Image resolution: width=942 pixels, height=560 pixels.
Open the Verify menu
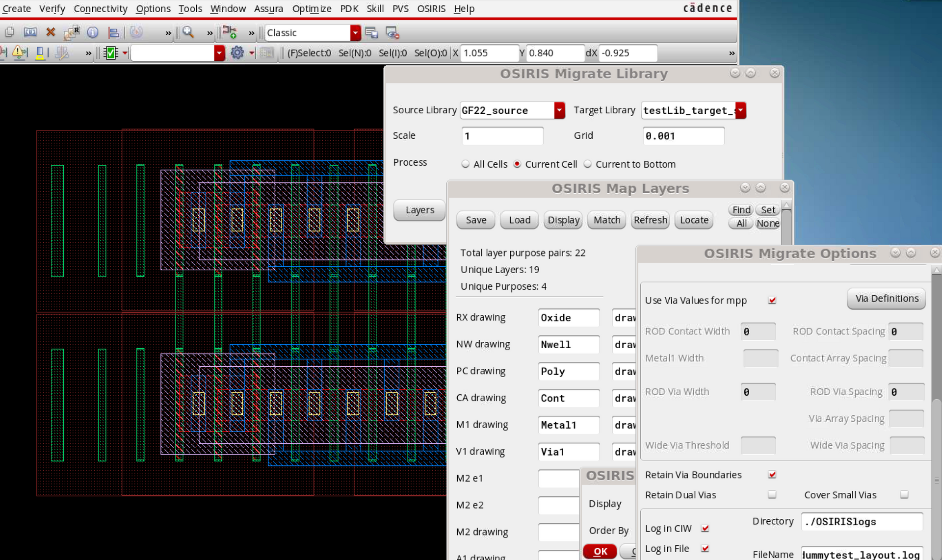coord(52,8)
